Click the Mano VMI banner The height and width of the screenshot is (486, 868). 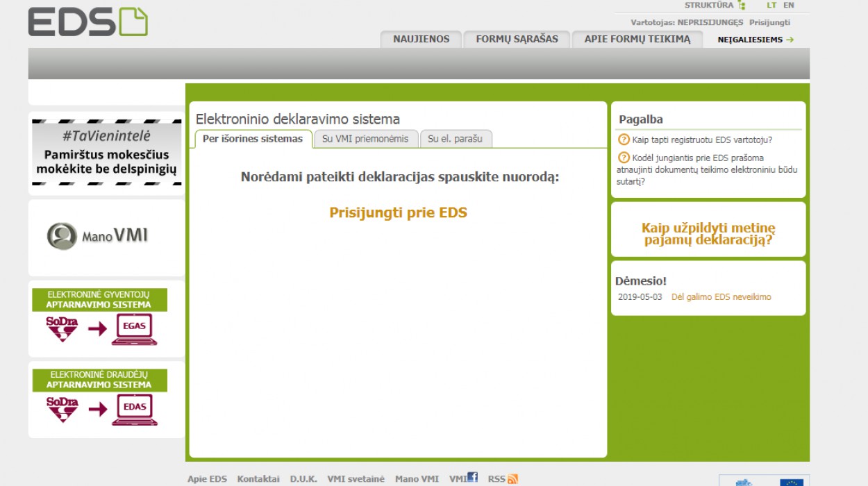pos(106,237)
